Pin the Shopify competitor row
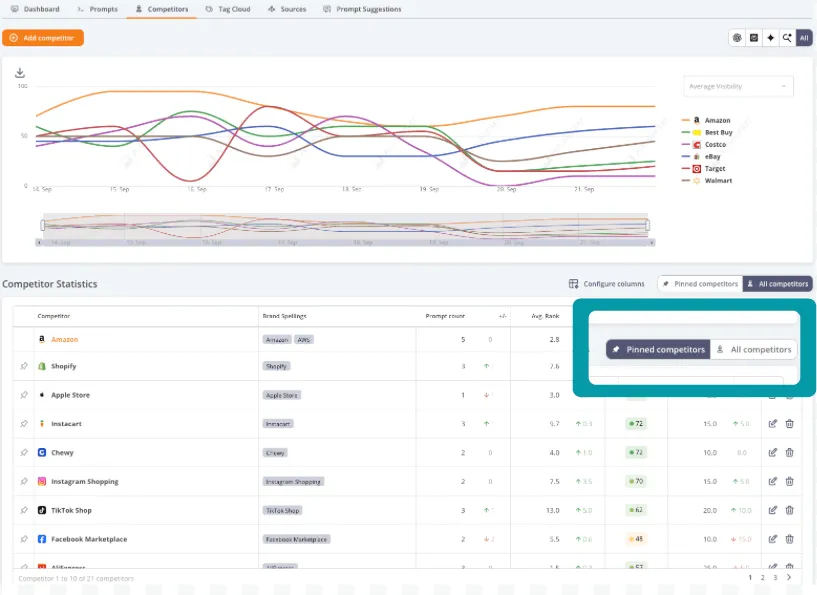This screenshot has height=595, width=817. pos(24,367)
